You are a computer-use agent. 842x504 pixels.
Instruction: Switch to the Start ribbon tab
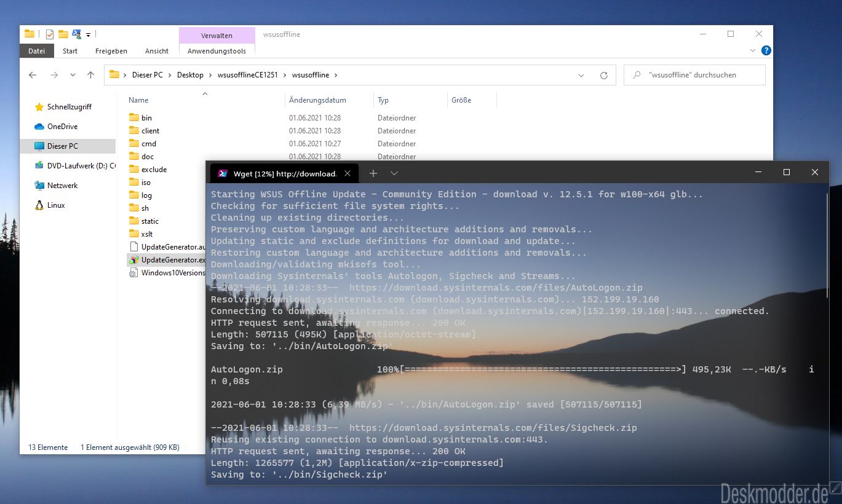click(70, 51)
